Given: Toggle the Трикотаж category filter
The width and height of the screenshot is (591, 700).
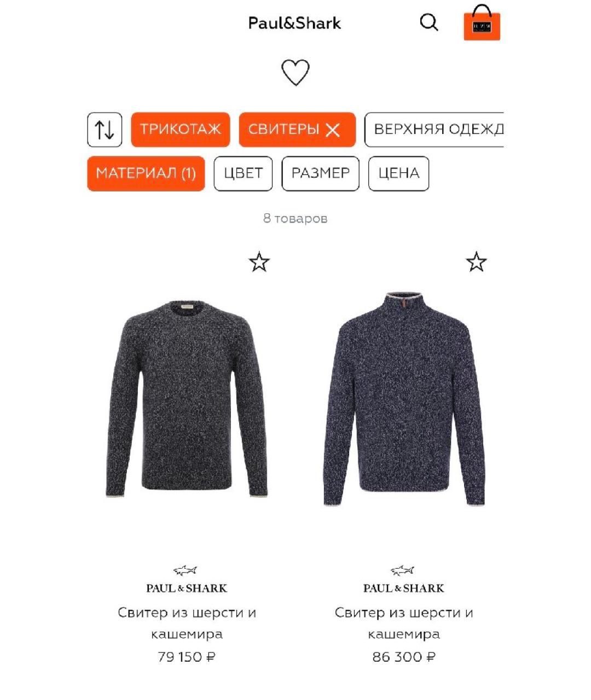Looking at the screenshot, I should 181,130.
